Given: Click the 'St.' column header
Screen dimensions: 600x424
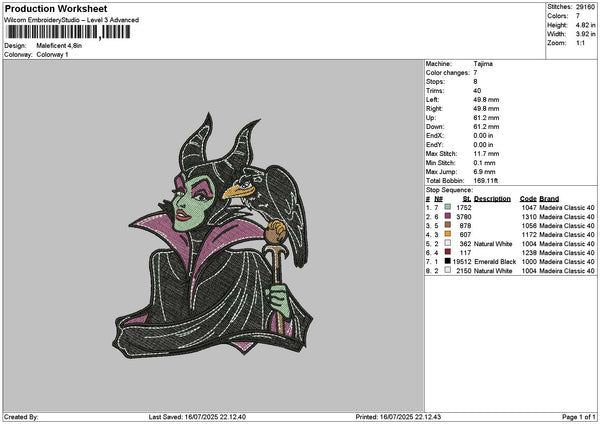Looking at the screenshot, I should pyautogui.click(x=467, y=199).
